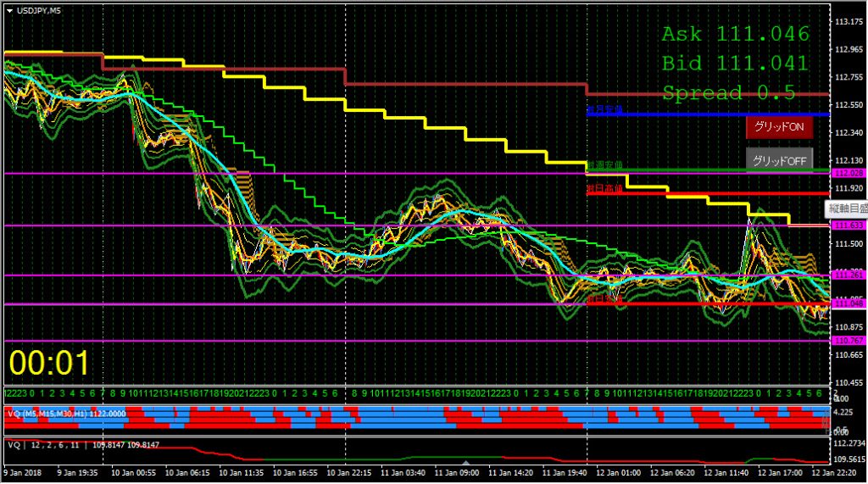The image size is (868, 484).
Task: Select the thick blue horizontal line label
Action: [x=604, y=110]
